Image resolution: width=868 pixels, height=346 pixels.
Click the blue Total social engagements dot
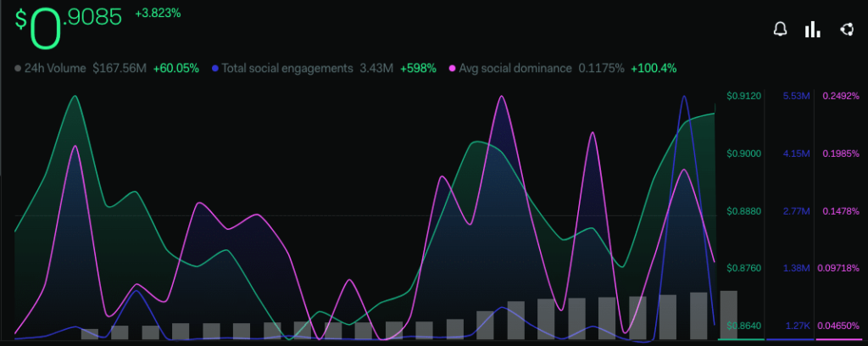(215, 68)
